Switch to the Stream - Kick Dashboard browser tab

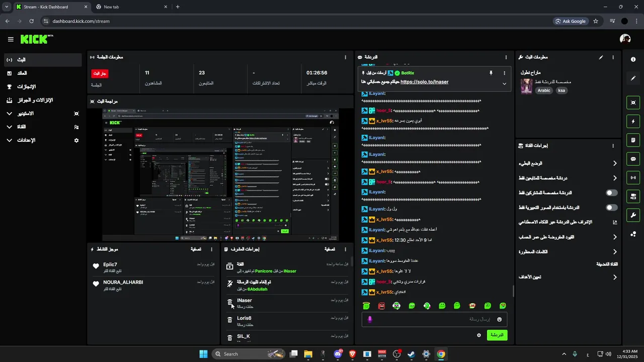(52, 7)
